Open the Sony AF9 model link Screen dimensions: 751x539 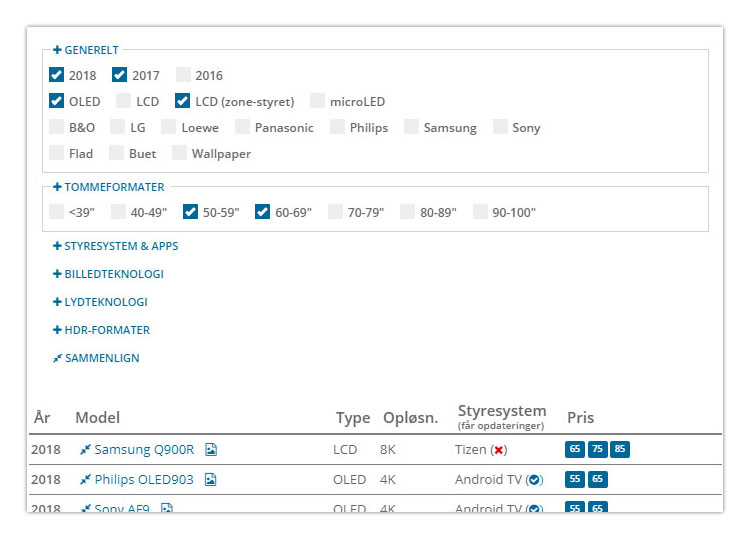point(122,508)
